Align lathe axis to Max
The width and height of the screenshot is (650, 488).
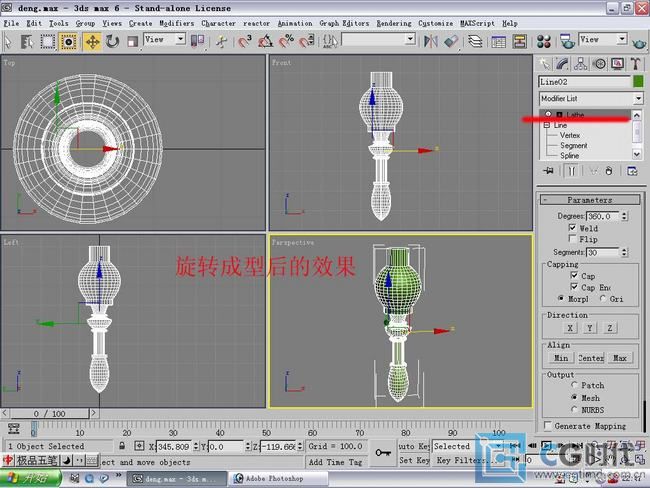620,358
